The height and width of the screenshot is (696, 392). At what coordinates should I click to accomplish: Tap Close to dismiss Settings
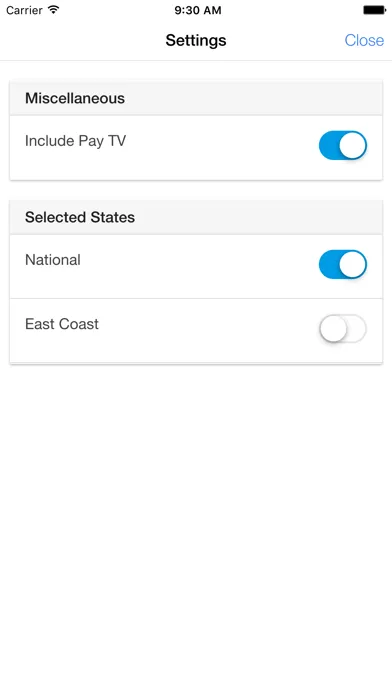pyautogui.click(x=364, y=40)
